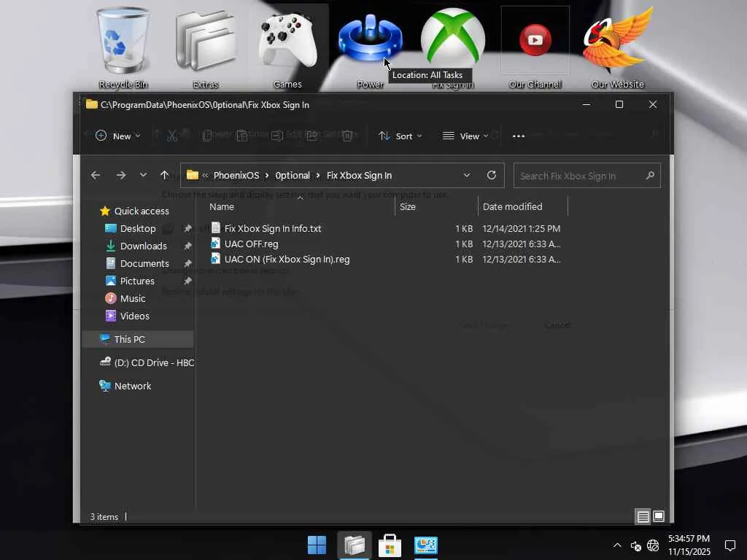Open the Sort dropdown menu
Image resolution: width=747 pixels, height=560 pixels.
400,136
